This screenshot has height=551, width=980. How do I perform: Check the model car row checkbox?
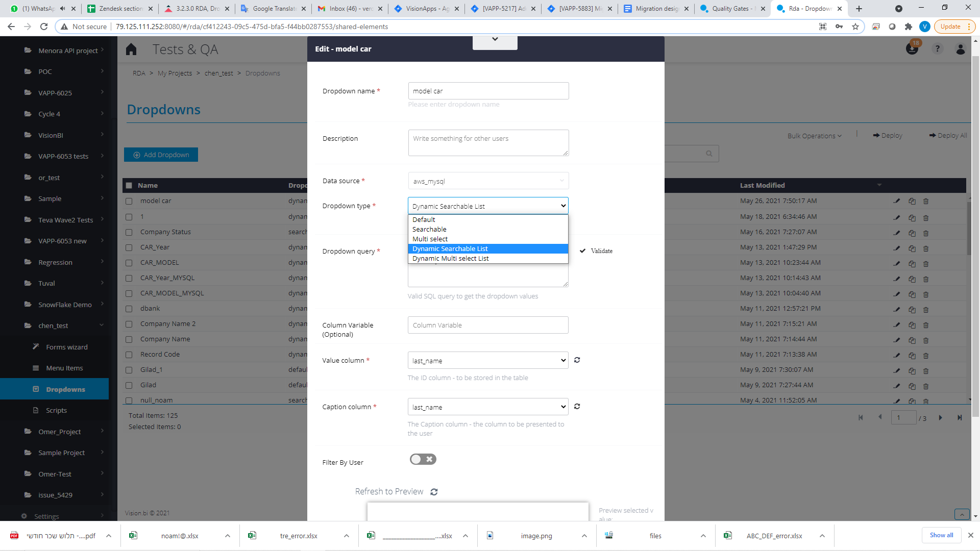[x=129, y=202]
